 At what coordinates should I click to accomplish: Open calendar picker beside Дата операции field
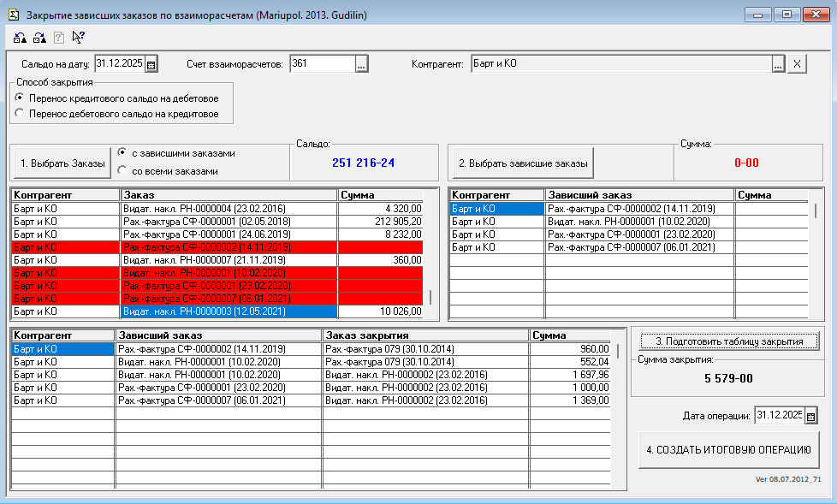[811, 416]
